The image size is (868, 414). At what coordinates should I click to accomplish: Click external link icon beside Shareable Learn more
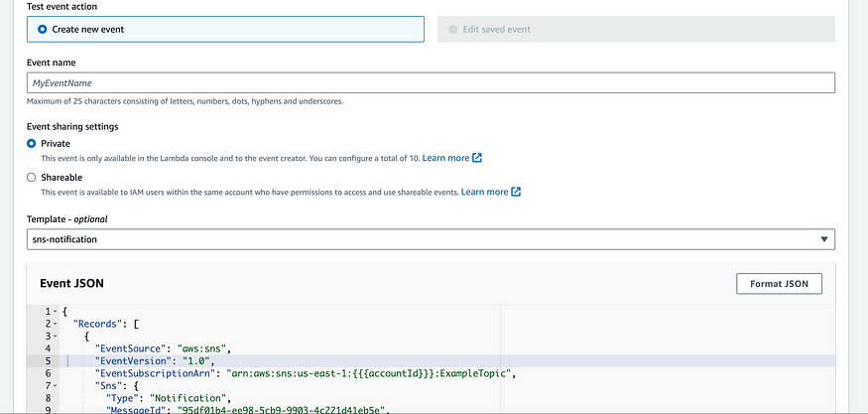[x=516, y=192]
